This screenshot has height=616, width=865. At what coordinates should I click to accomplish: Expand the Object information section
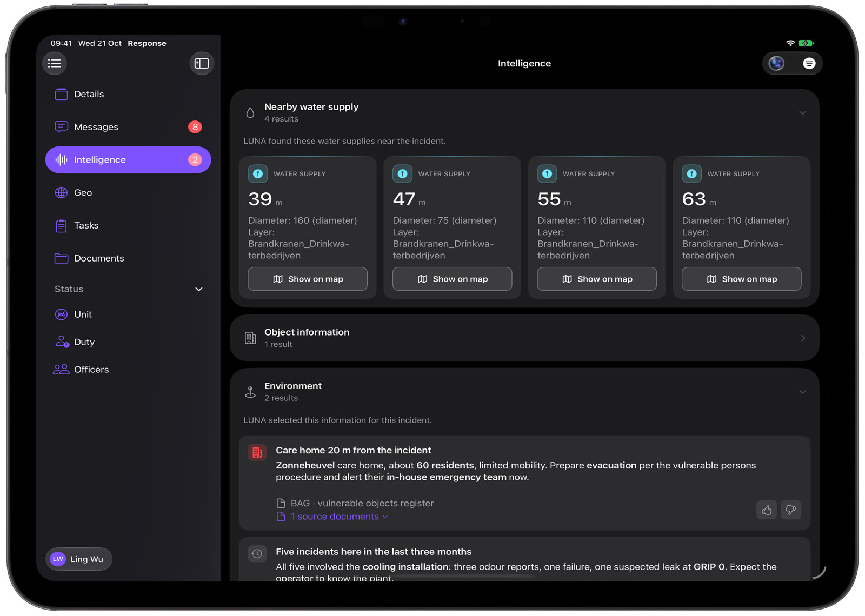pyautogui.click(x=803, y=338)
